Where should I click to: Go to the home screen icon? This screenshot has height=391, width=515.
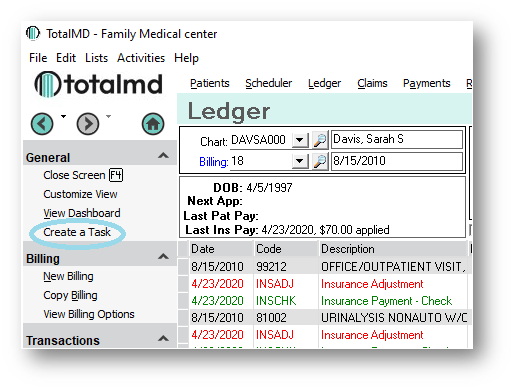tap(153, 124)
